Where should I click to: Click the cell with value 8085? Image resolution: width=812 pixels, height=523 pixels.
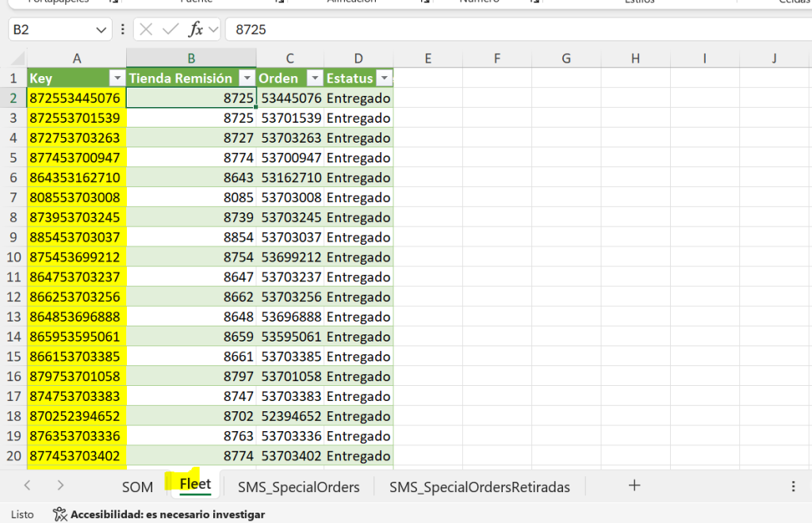click(191, 197)
